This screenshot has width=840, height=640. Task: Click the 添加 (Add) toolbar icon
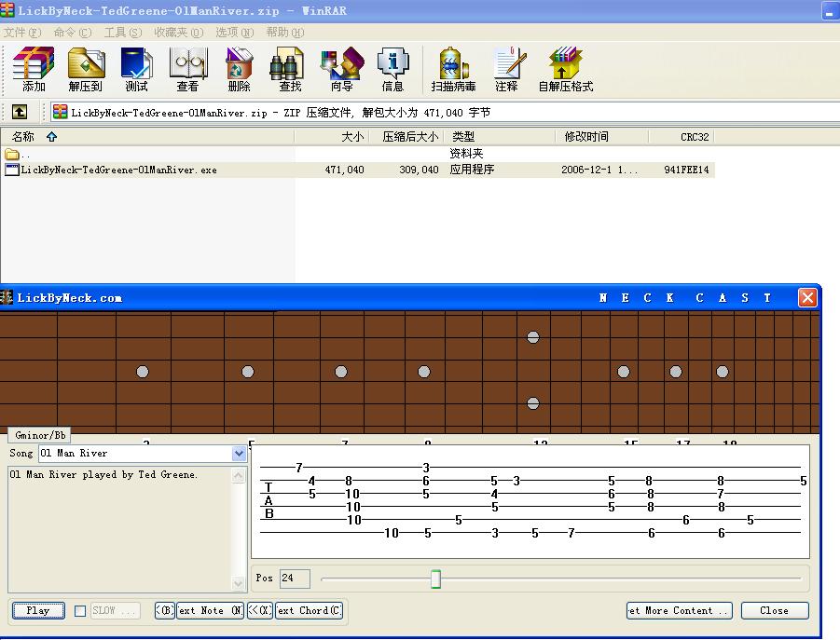coord(34,71)
